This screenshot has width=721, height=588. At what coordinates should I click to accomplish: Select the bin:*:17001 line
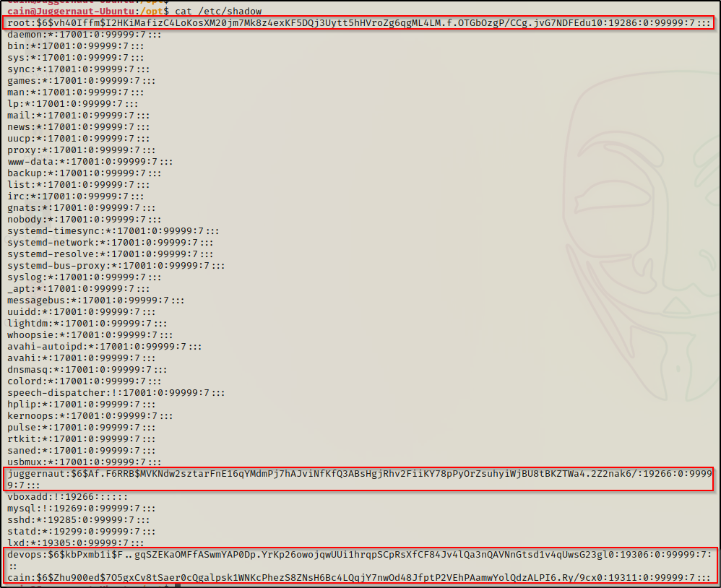pos(75,46)
